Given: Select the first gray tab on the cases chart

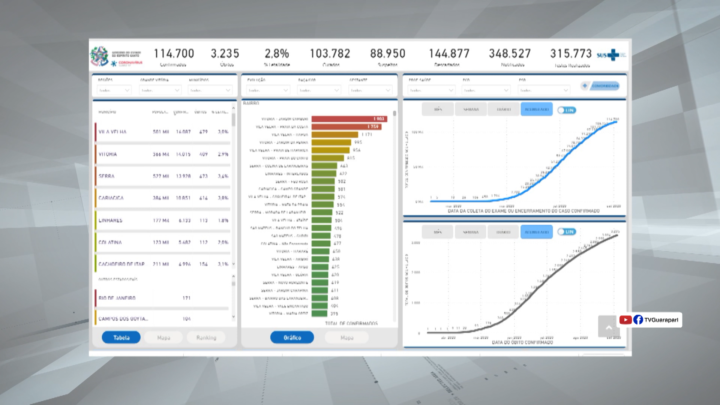Looking at the screenshot, I should coord(438,109).
